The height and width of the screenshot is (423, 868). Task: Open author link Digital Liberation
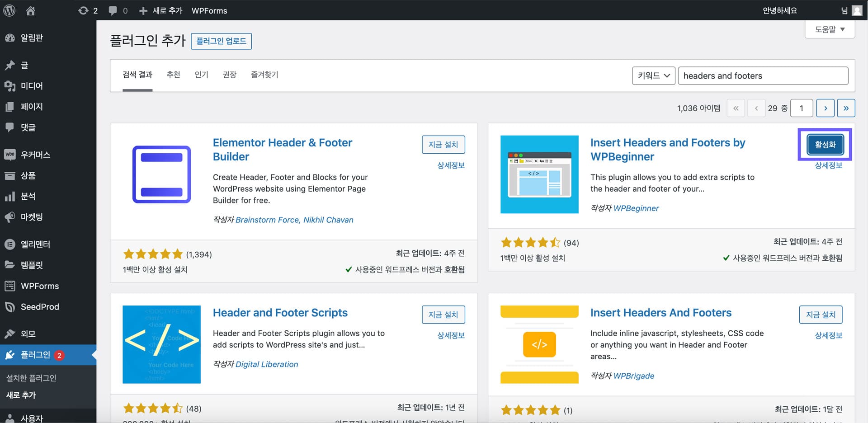click(267, 364)
